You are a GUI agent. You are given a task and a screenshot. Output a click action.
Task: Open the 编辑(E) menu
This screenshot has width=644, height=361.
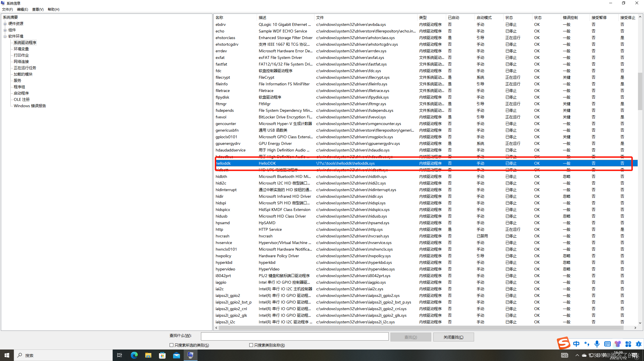(22, 9)
